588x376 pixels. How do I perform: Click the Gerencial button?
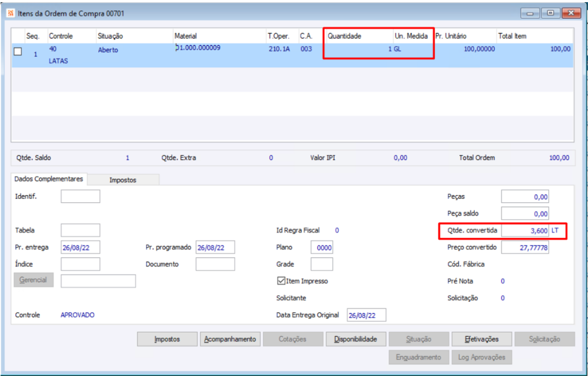pos(33,280)
